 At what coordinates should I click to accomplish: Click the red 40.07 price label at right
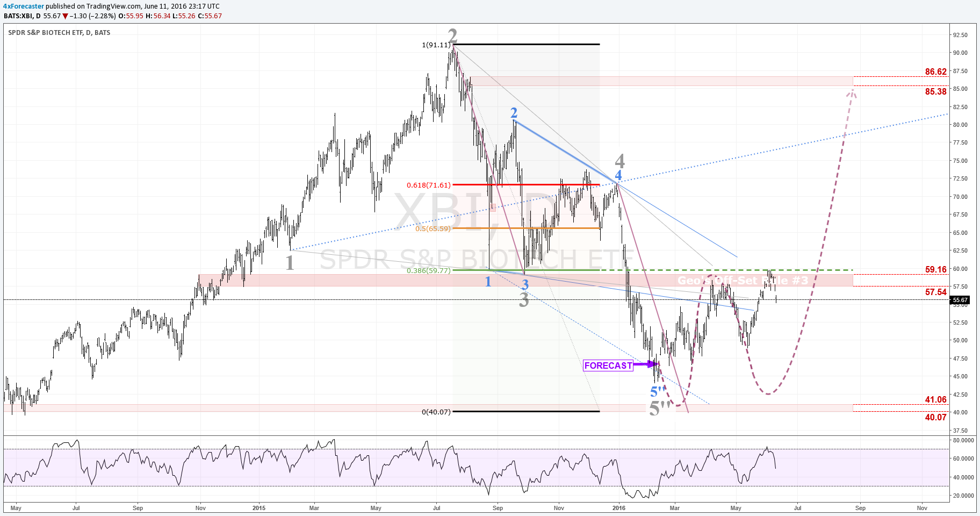coord(936,417)
